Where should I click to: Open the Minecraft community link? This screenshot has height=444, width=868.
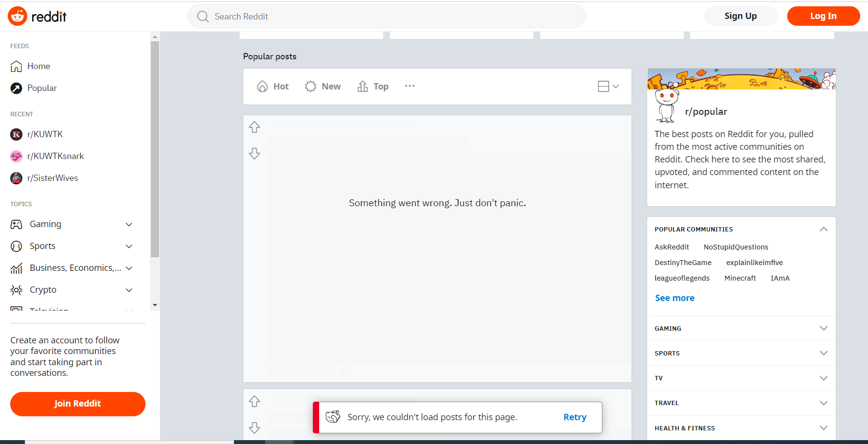click(740, 278)
